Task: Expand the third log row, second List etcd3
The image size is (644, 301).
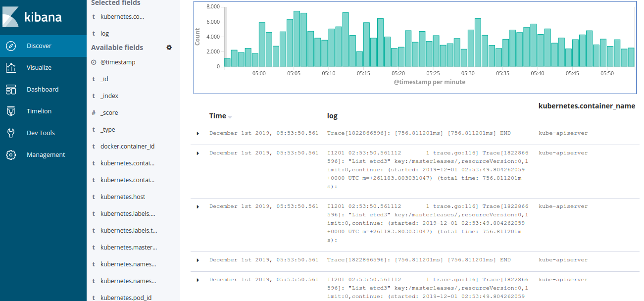Action: (x=198, y=207)
